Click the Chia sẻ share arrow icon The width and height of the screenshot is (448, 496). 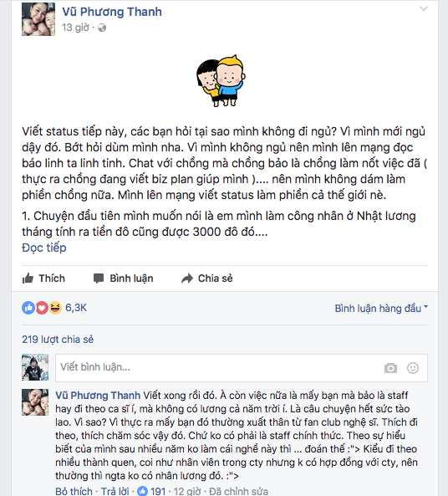click(x=187, y=279)
